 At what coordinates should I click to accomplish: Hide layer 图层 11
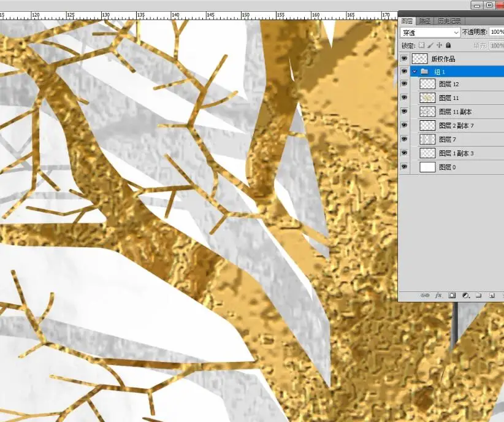click(x=404, y=98)
